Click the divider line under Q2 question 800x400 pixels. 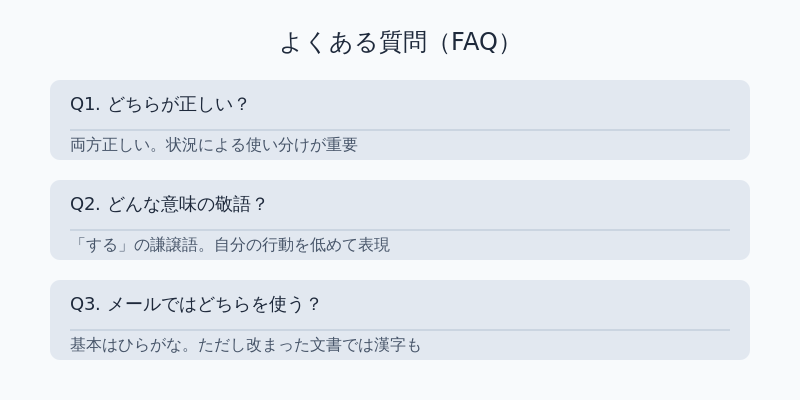[400, 230]
